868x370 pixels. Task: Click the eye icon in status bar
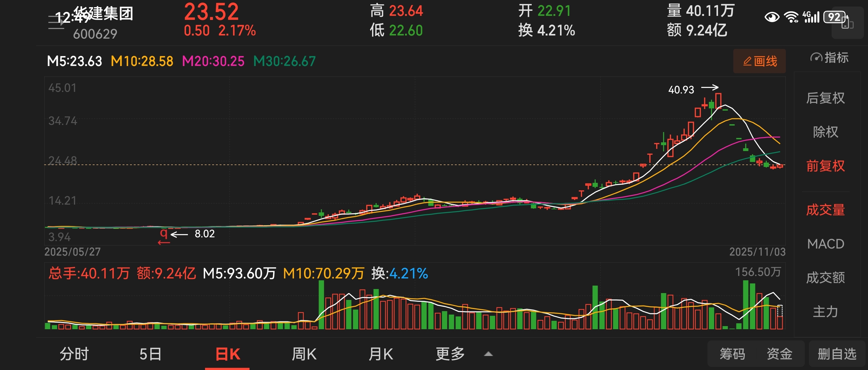coord(771,17)
